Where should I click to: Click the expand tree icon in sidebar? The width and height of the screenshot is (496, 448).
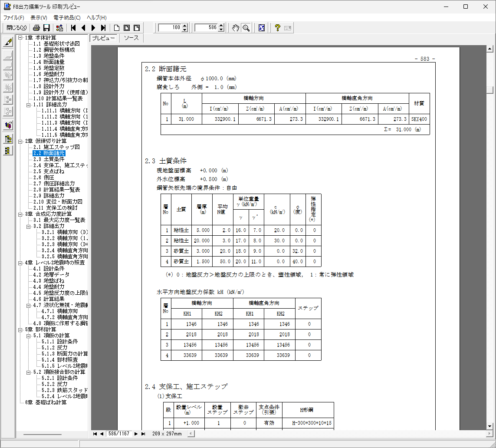coord(9,139)
